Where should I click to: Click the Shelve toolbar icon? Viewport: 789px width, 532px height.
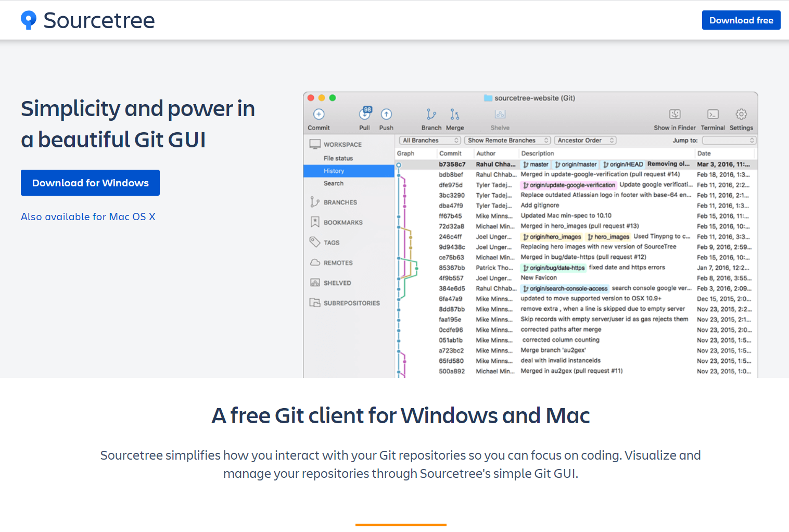click(500, 114)
